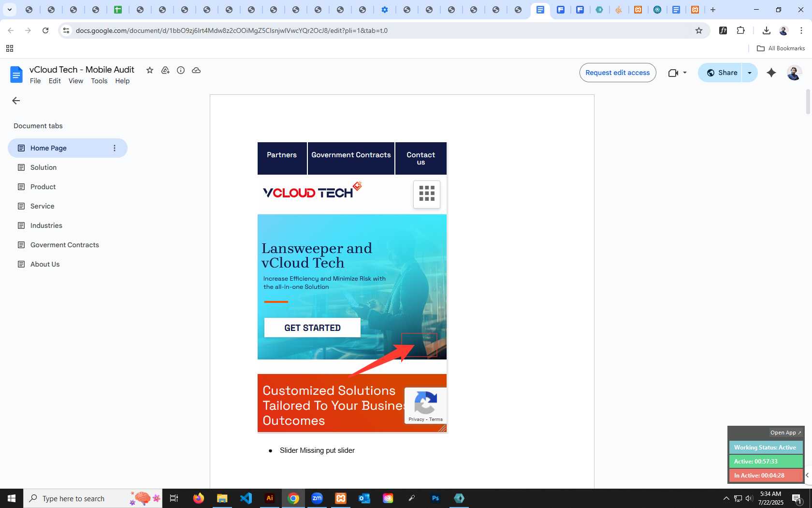The width and height of the screenshot is (812, 508).
Task: Expand video call options arrow
Action: point(685,73)
